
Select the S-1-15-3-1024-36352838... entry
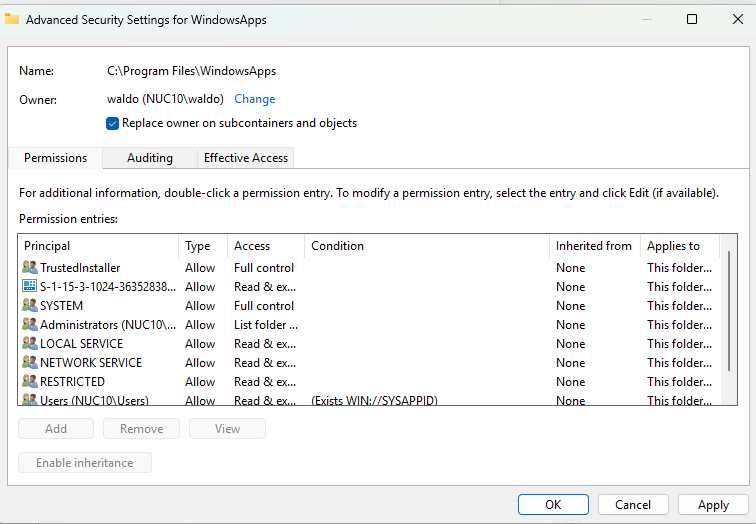coord(369,287)
